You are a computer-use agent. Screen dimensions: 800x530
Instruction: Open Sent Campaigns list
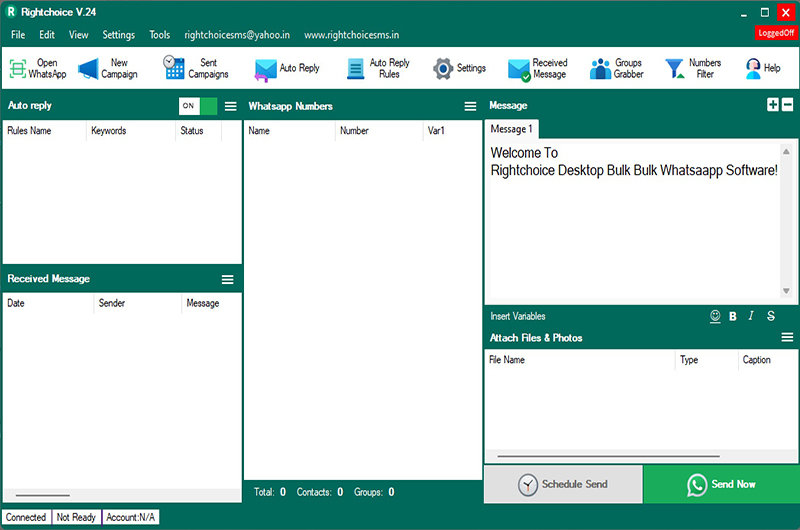point(197,69)
